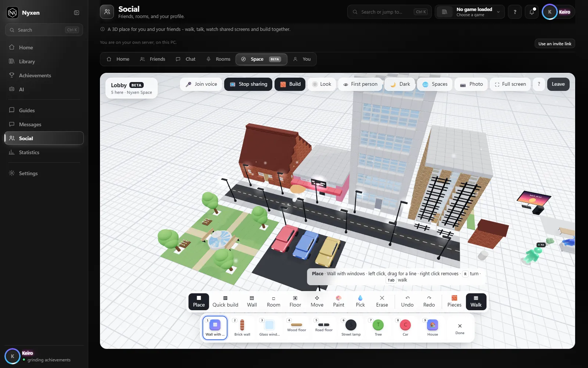Click Use an invite link
The height and width of the screenshot is (368, 588).
pyautogui.click(x=555, y=44)
